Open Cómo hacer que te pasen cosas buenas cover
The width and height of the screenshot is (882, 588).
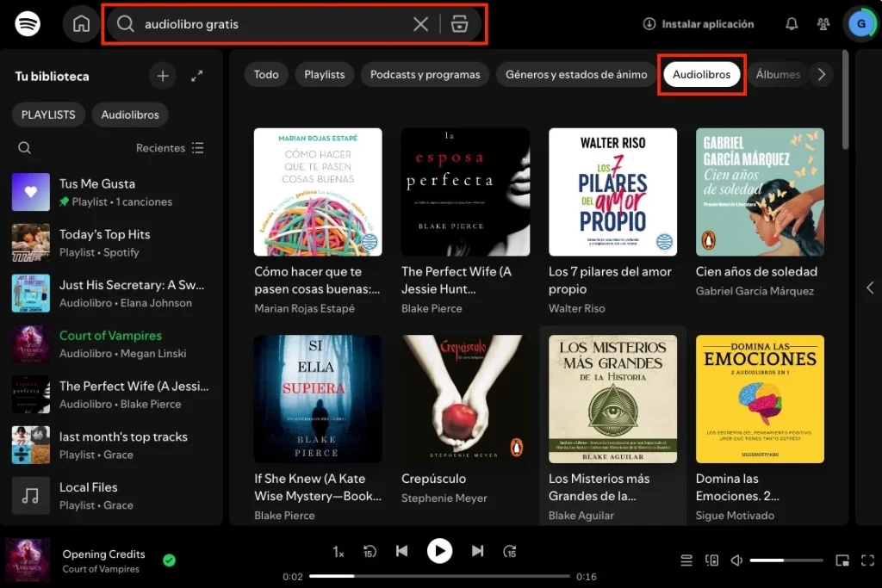(x=318, y=192)
